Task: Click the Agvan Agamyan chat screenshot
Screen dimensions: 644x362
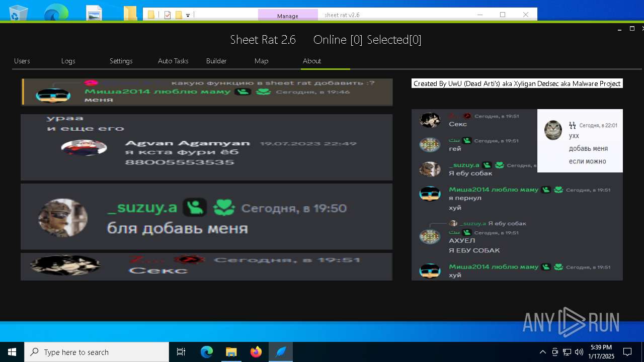Action: coord(206,147)
